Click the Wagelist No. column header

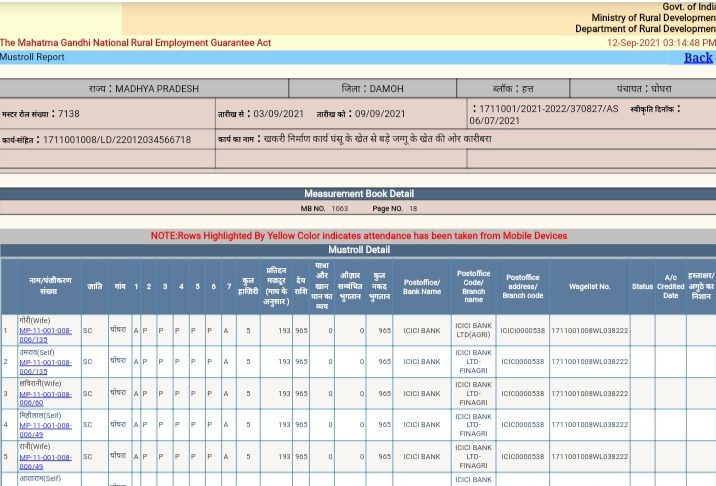(589, 287)
